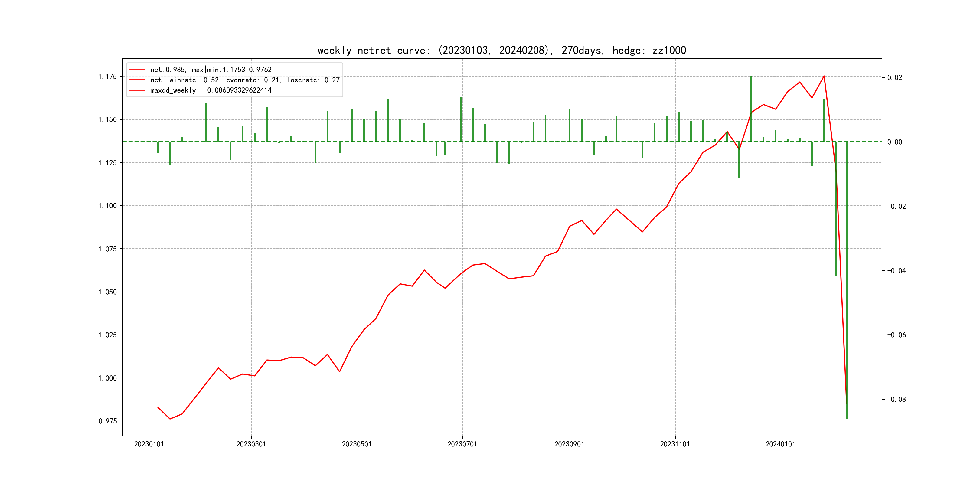Click the 1.000 left axis tick label

tap(107, 378)
